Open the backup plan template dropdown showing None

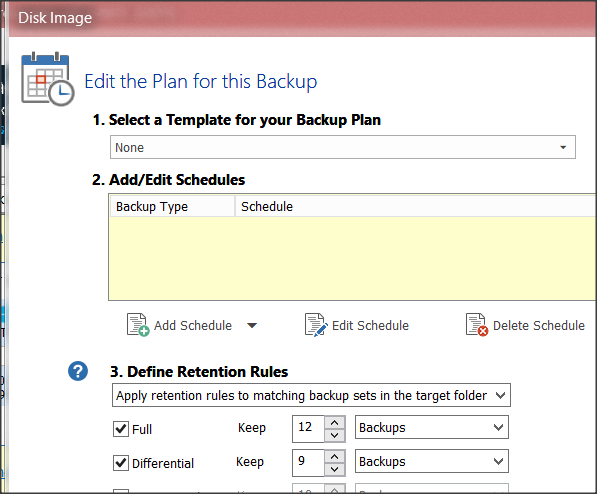[x=343, y=147]
